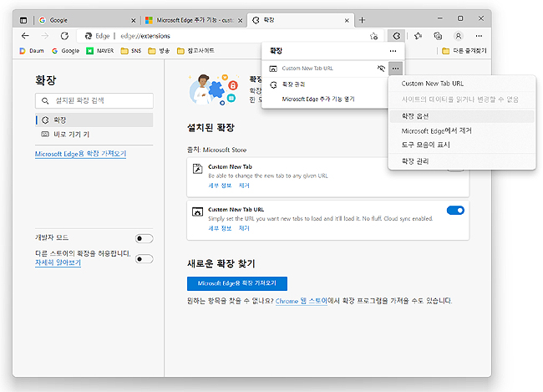This screenshot has height=392, width=543.
Task: Open the NAVER bookmark
Action: pyautogui.click(x=100, y=51)
